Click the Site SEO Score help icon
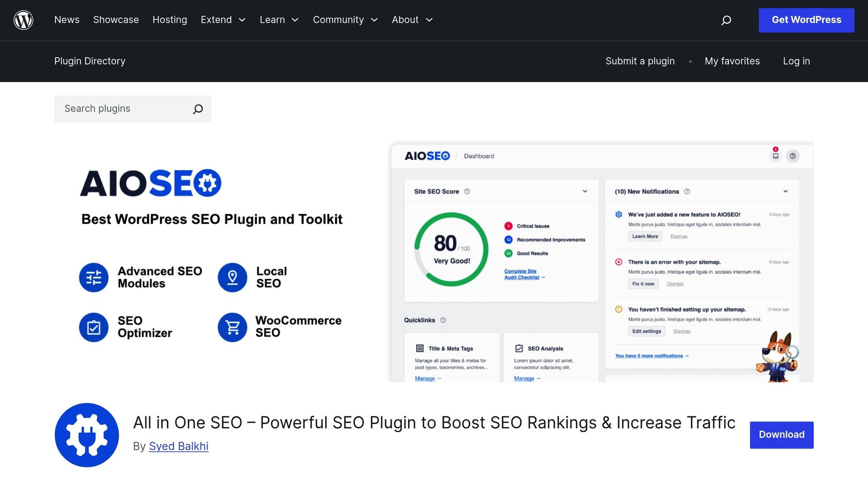The image size is (868, 488). tap(467, 191)
